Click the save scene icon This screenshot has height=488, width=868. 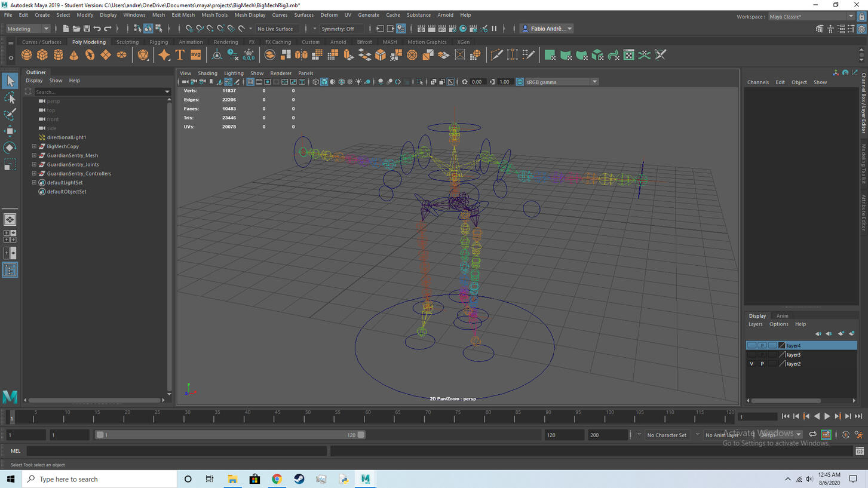(87, 29)
